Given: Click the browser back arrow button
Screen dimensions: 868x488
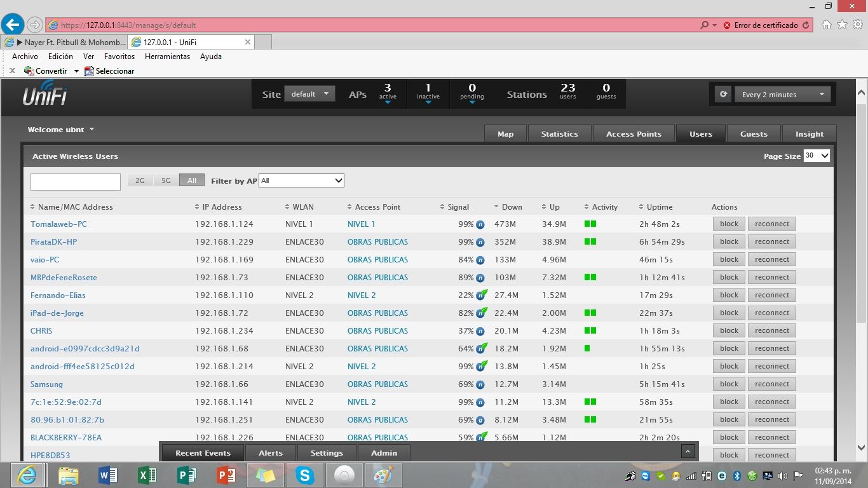Looking at the screenshot, I should tap(13, 25).
